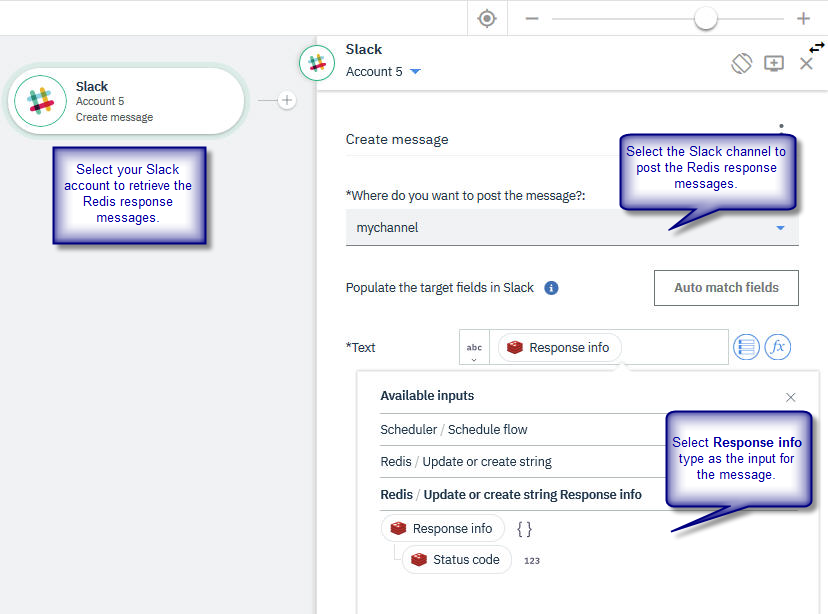Click the center-flow target icon in the top bar
828x614 pixels.
click(x=487, y=18)
